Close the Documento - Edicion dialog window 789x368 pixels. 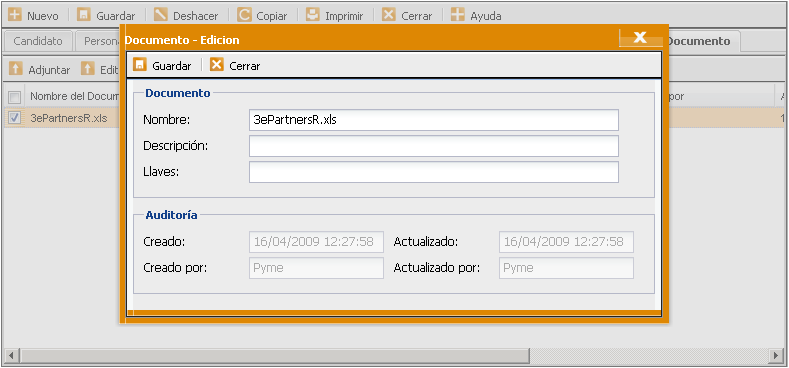pyautogui.click(x=640, y=38)
